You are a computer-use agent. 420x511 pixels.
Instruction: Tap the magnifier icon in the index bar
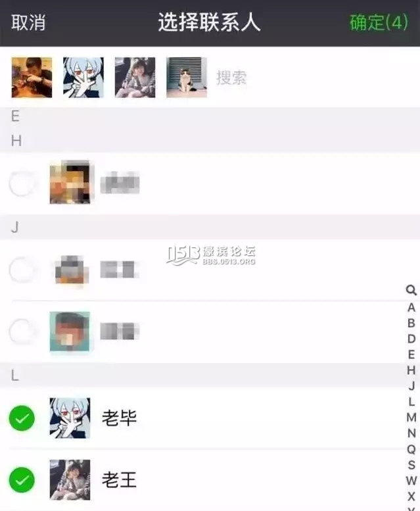[411, 290]
